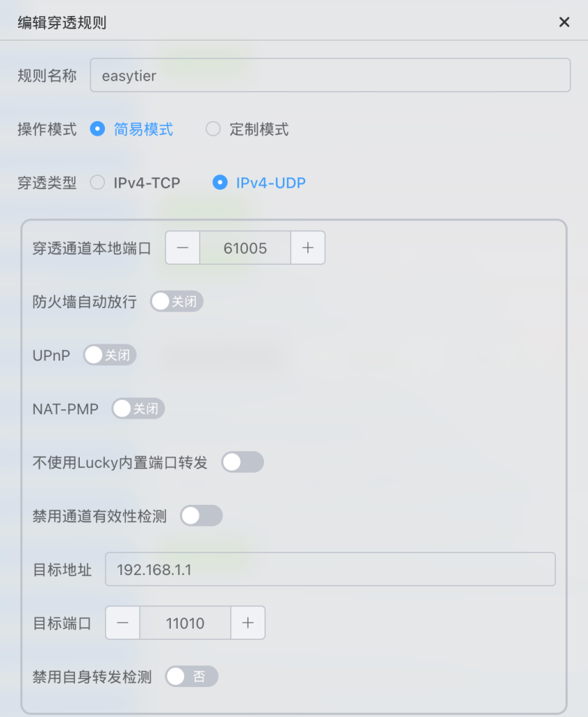This screenshot has height=717, width=588.
Task: Increase 目标端口 with plus icon
Action: point(247,623)
